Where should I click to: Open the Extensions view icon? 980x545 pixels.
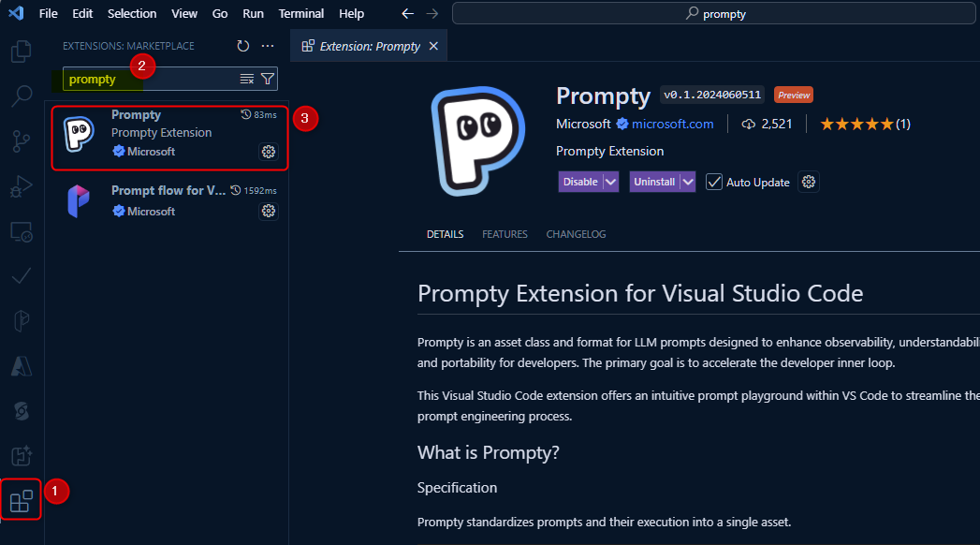(x=21, y=501)
